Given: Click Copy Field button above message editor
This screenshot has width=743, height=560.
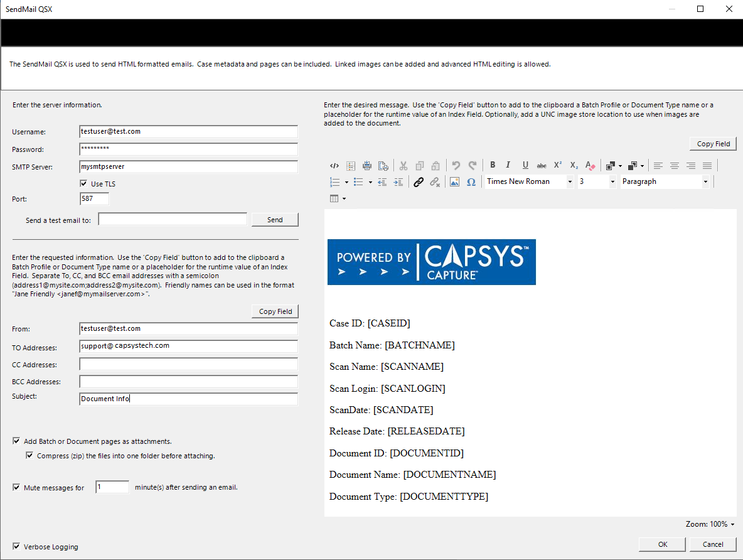Looking at the screenshot, I should coord(713,144).
